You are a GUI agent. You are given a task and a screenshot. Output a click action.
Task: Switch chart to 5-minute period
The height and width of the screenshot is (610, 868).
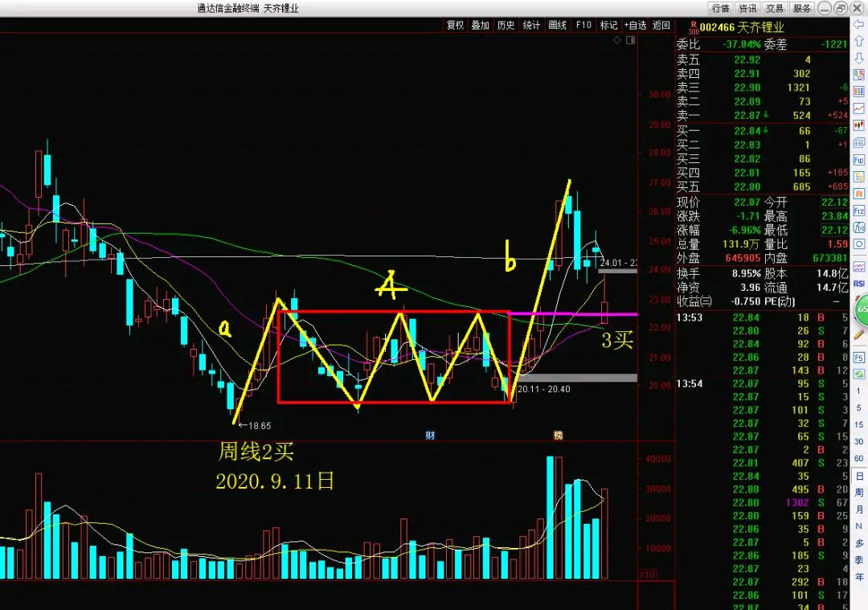click(x=859, y=408)
